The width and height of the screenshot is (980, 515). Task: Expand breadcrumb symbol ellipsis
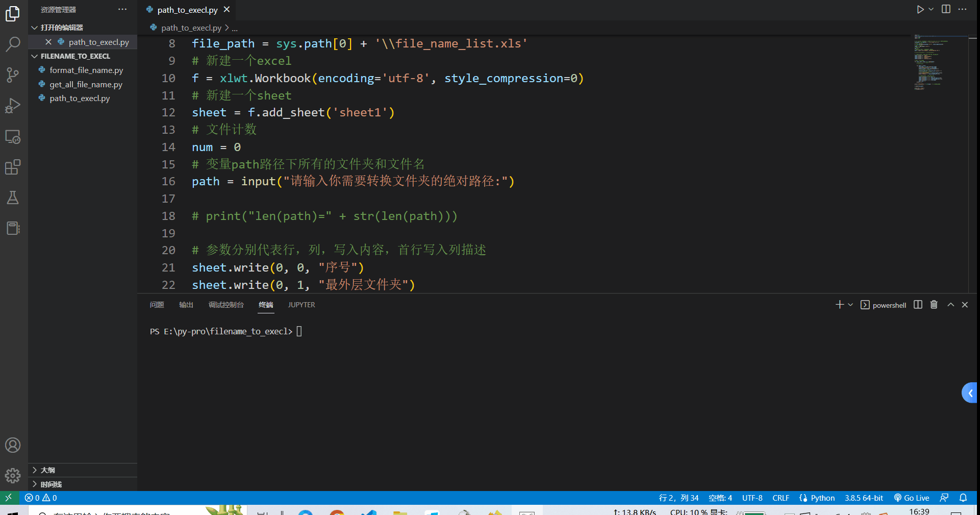235,28
